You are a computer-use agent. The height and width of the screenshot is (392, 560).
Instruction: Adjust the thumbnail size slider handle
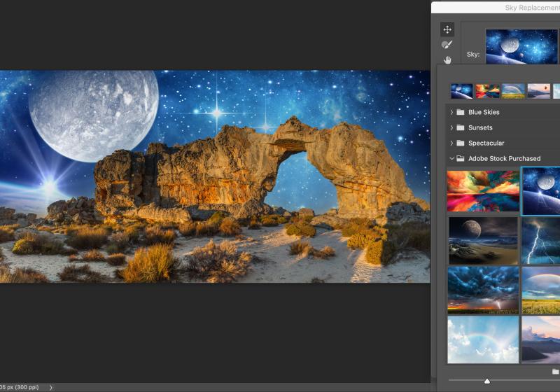click(x=486, y=381)
